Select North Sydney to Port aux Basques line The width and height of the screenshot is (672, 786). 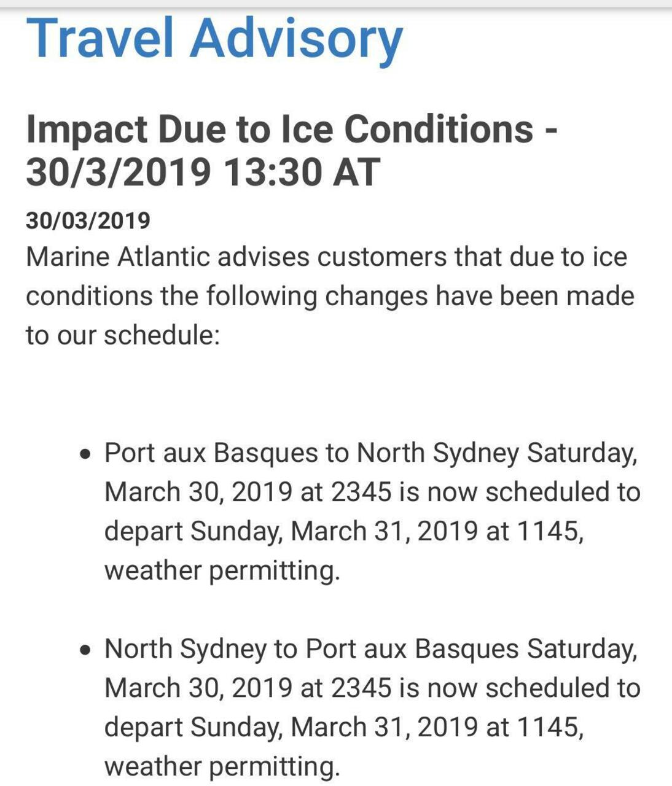click(371, 649)
